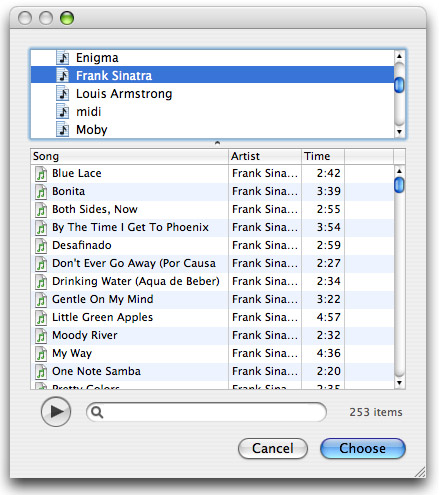Click the My Way song file icon
The image size is (439, 495).
[x=41, y=354]
